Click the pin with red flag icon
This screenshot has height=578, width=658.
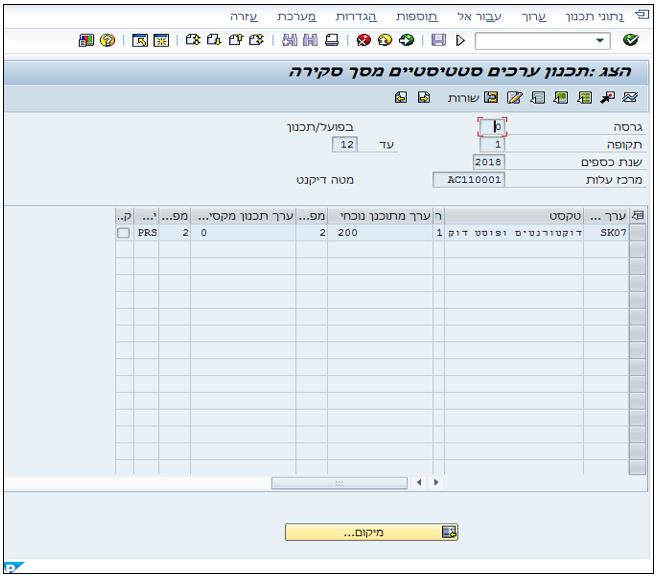pyautogui.click(x=607, y=98)
